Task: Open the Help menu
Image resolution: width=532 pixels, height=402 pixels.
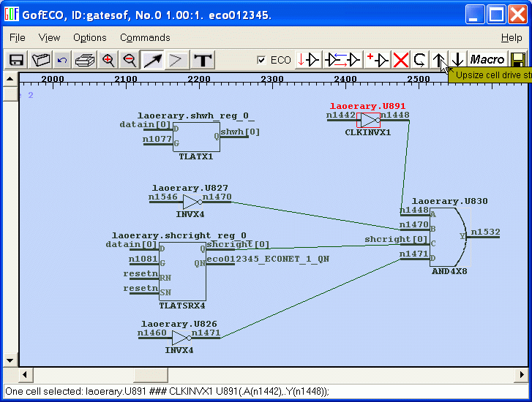Action: pos(512,37)
